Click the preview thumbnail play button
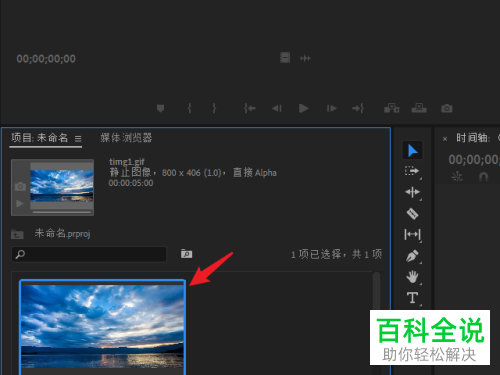The height and width of the screenshot is (375, 500). coord(20,203)
